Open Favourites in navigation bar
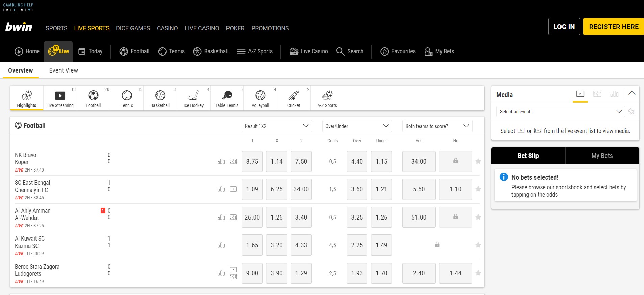 coord(398,51)
